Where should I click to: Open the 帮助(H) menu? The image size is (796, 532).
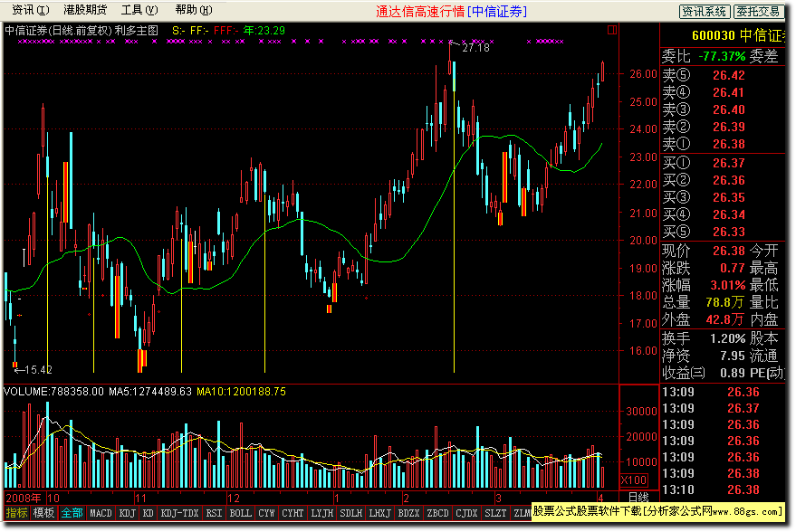click(x=194, y=10)
